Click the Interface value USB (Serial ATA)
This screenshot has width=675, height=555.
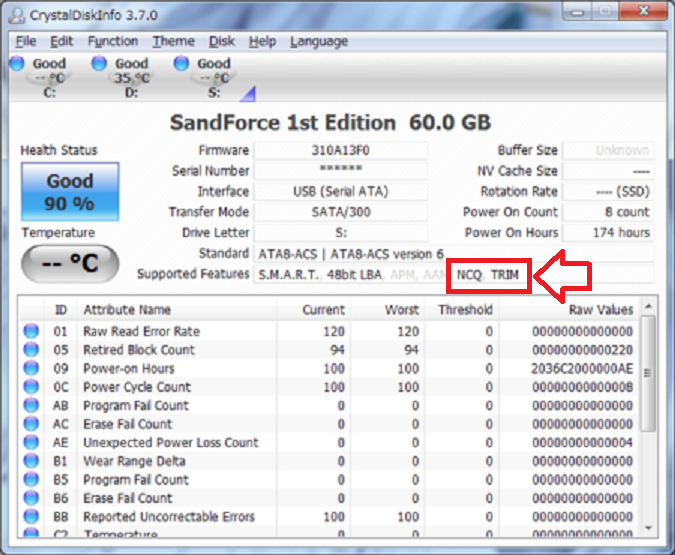pyautogui.click(x=341, y=191)
